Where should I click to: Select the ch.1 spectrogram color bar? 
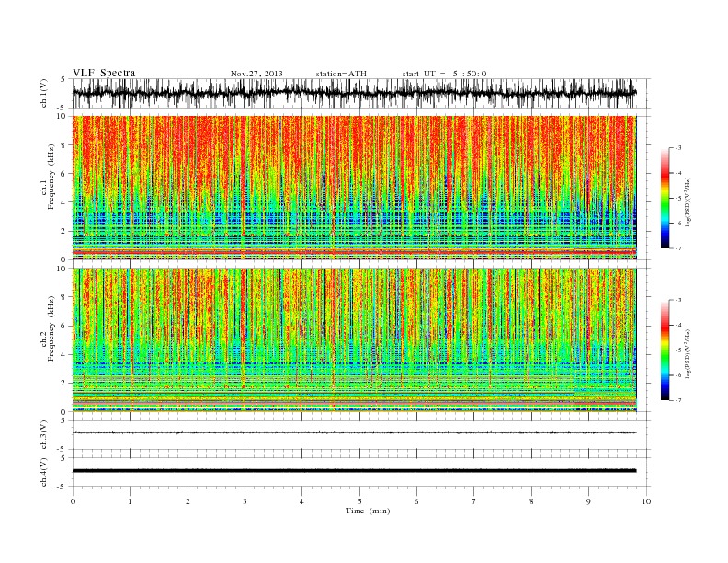[x=665, y=198]
